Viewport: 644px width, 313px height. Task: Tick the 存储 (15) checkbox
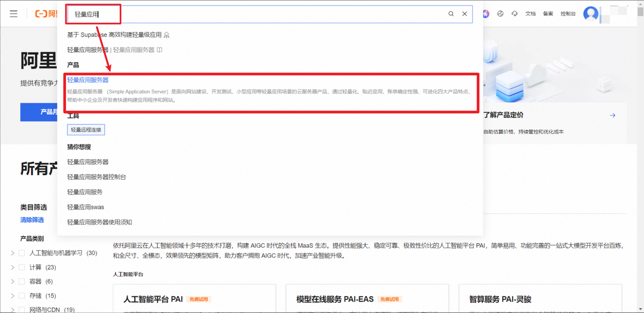click(22, 296)
